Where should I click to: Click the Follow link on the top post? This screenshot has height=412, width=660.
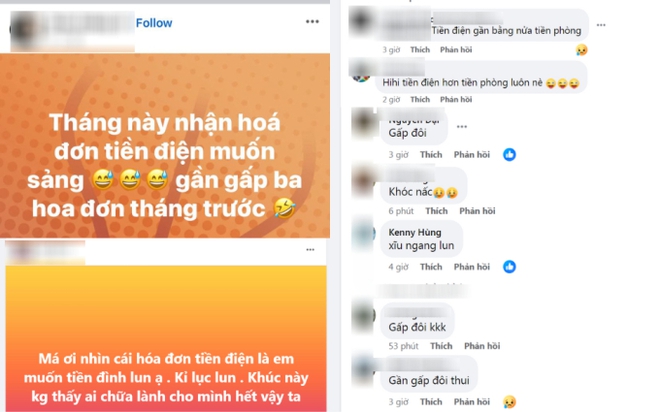pyautogui.click(x=154, y=23)
